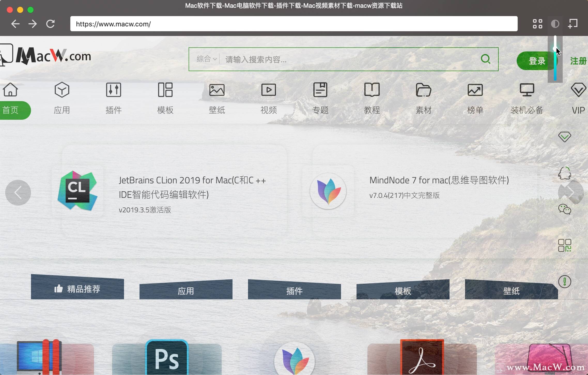Click the CLion app icon
Image resolution: width=588 pixels, height=375 pixels.
[78, 191]
